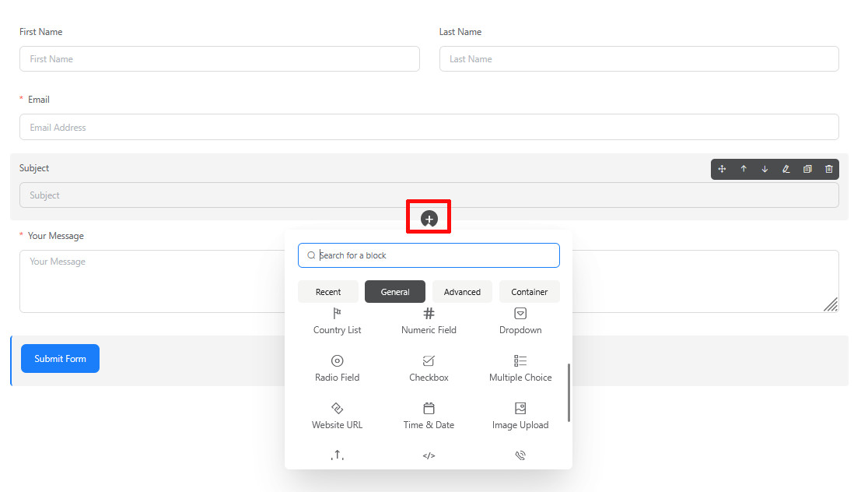Add a Checkbox block

[429, 369]
